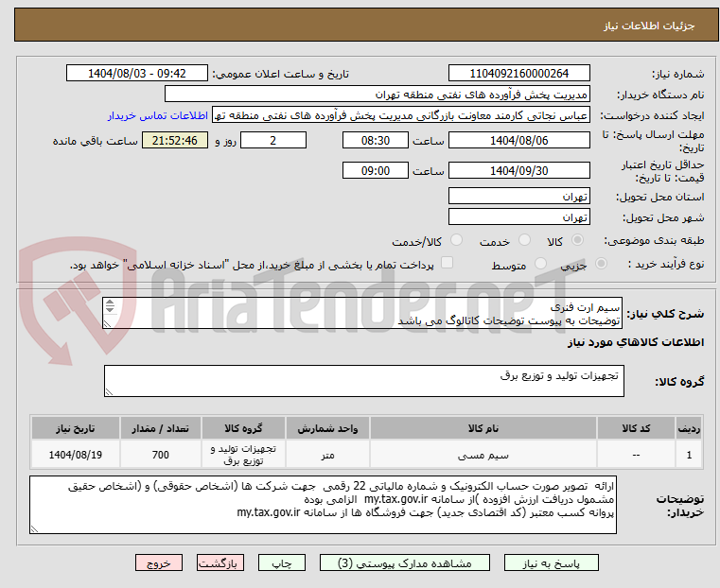
Task: Click the شماره نیاز field 1104092160000264
Action: pos(518,74)
